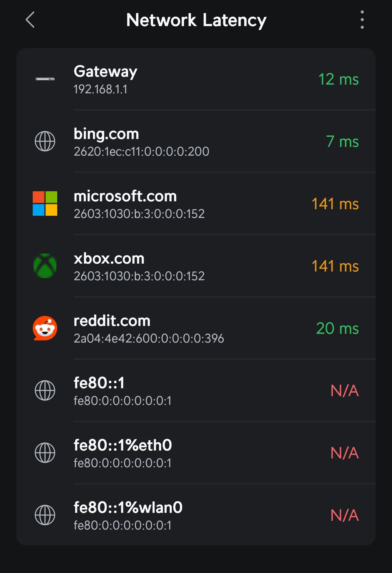Tap the globe icon beside bing.com

tap(45, 141)
